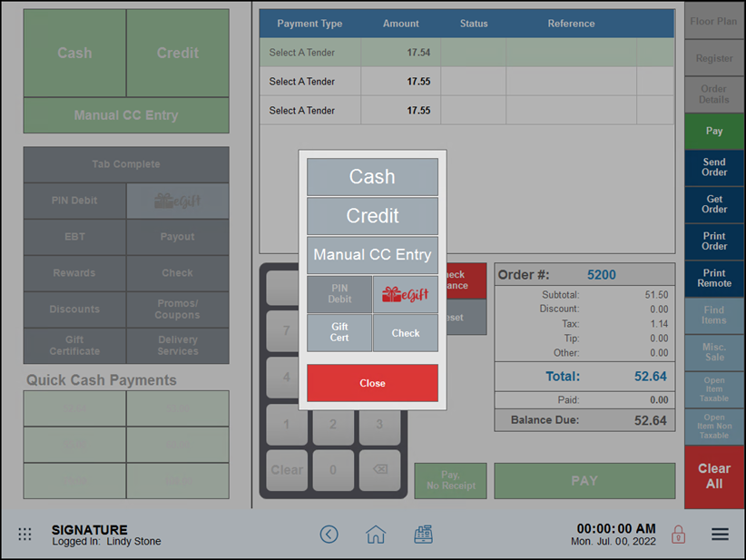Select the eGift payment icon
746x560 pixels.
(x=406, y=293)
